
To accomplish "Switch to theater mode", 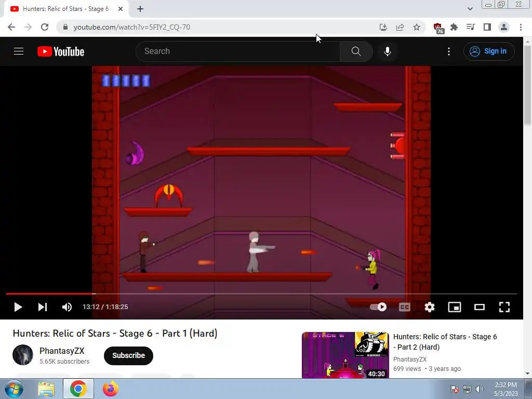I will coord(480,307).
